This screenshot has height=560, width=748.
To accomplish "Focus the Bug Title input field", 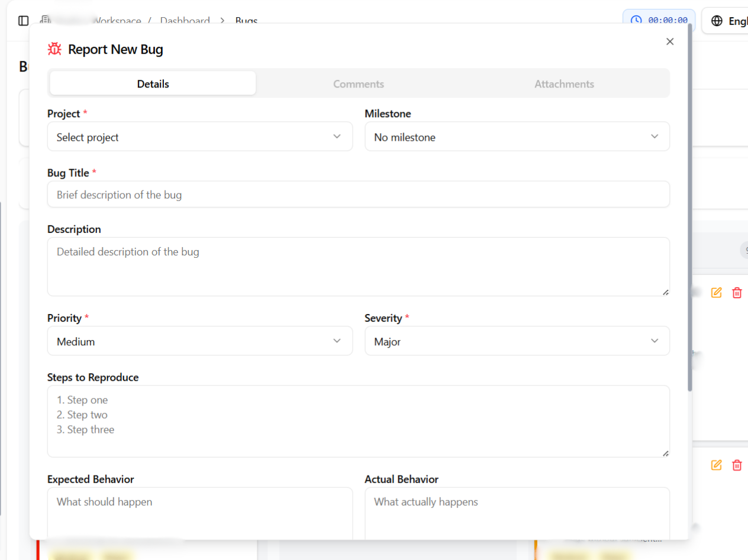I will 358,195.
